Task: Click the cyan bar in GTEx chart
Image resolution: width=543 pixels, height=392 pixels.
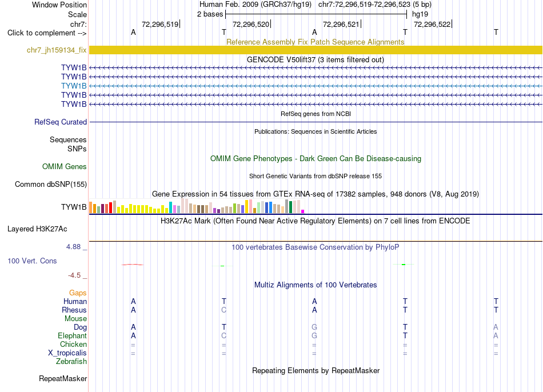Action: [170, 207]
